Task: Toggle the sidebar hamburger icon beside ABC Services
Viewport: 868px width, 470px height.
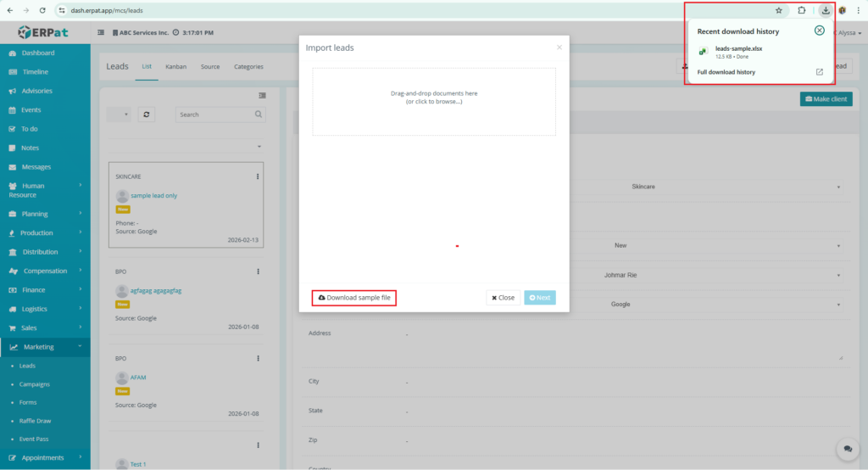Action: tap(101, 32)
